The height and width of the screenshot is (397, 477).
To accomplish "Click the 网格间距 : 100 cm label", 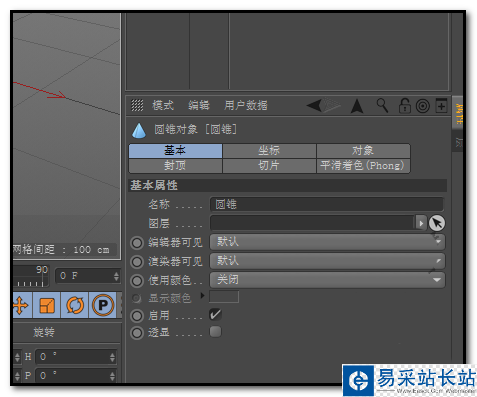I will [61, 250].
